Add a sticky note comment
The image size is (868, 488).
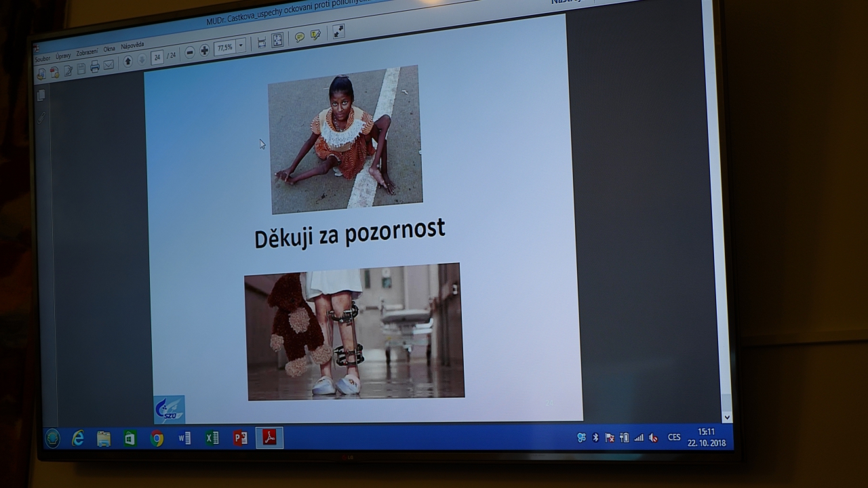pos(300,37)
